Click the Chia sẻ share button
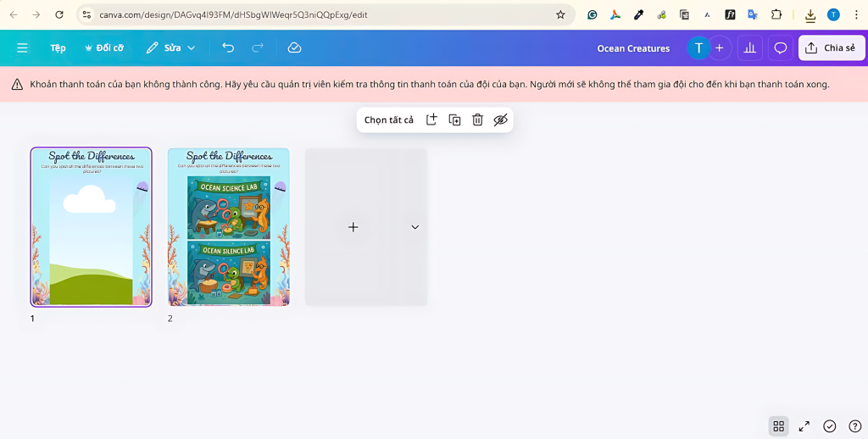 coord(831,48)
